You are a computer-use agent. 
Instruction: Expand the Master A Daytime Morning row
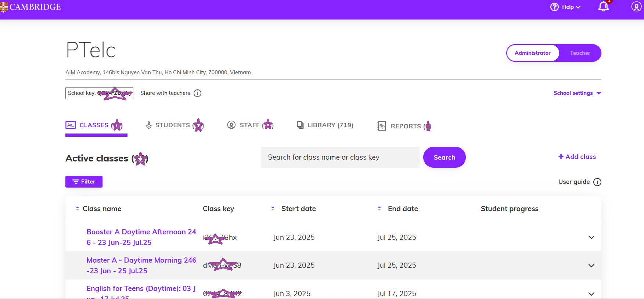(591, 266)
